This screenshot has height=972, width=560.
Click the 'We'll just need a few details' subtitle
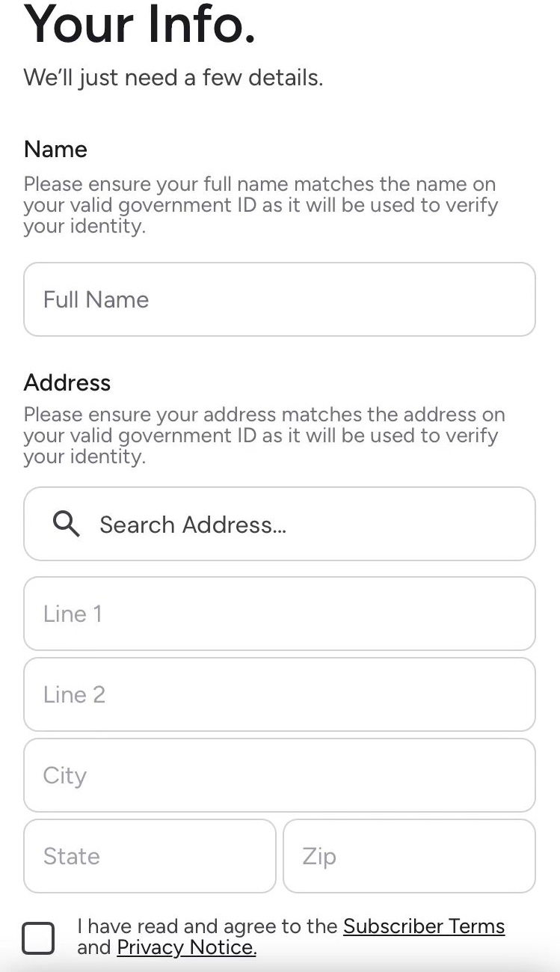173,78
